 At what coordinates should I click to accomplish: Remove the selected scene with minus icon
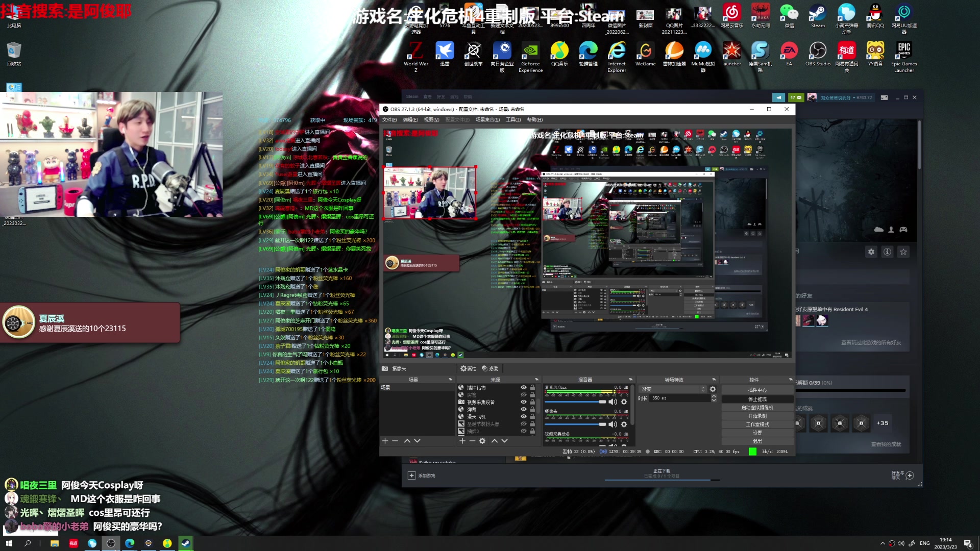click(x=395, y=441)
